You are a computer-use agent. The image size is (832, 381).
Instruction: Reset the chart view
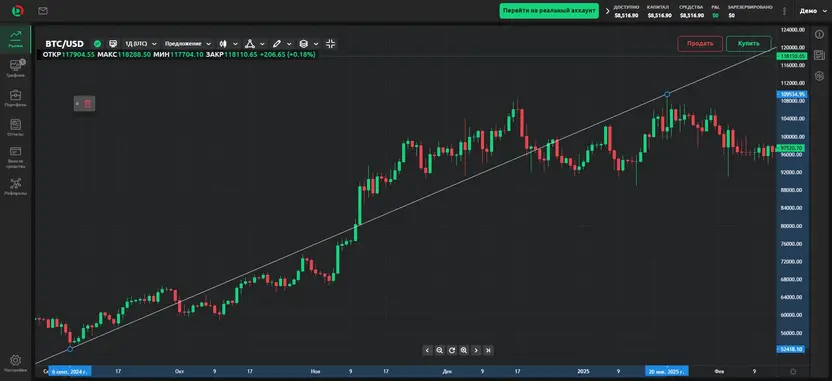(452, 350)
